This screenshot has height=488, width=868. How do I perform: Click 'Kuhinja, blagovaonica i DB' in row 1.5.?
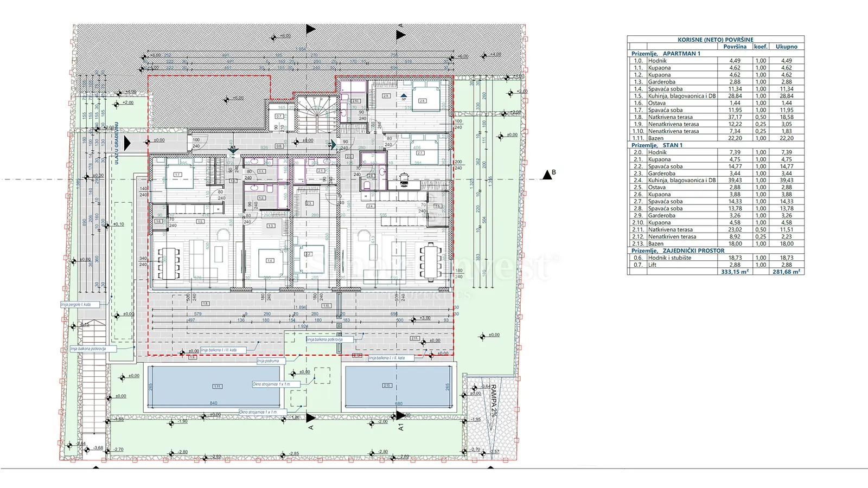(x=682, y=96)
